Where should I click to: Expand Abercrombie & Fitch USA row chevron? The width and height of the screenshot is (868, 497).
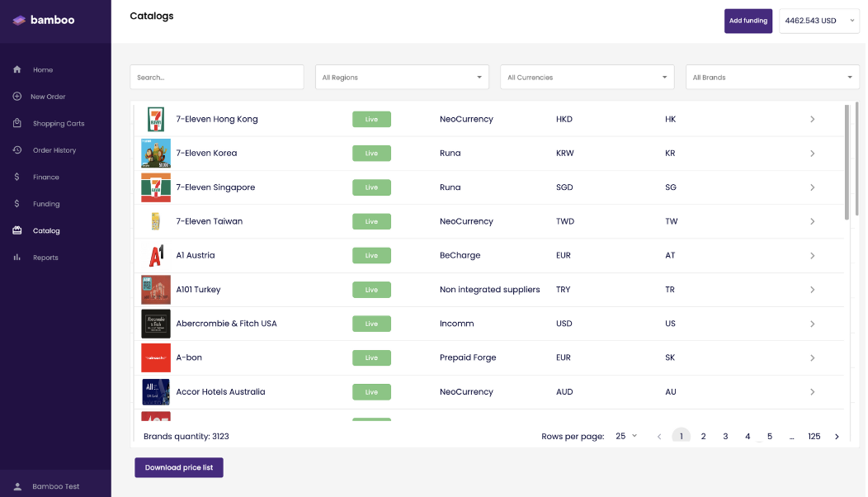(812, 324)
